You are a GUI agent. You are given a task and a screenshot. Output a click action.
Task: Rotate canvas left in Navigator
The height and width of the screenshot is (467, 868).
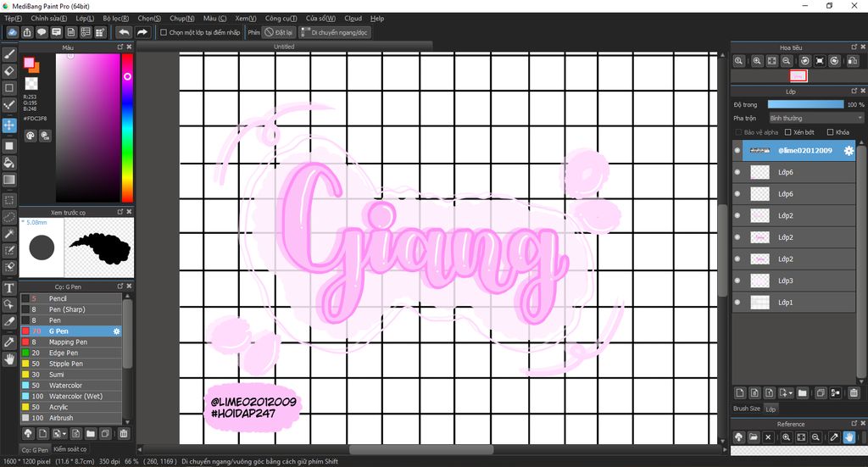pyautogui.click(x=805, y=61)
